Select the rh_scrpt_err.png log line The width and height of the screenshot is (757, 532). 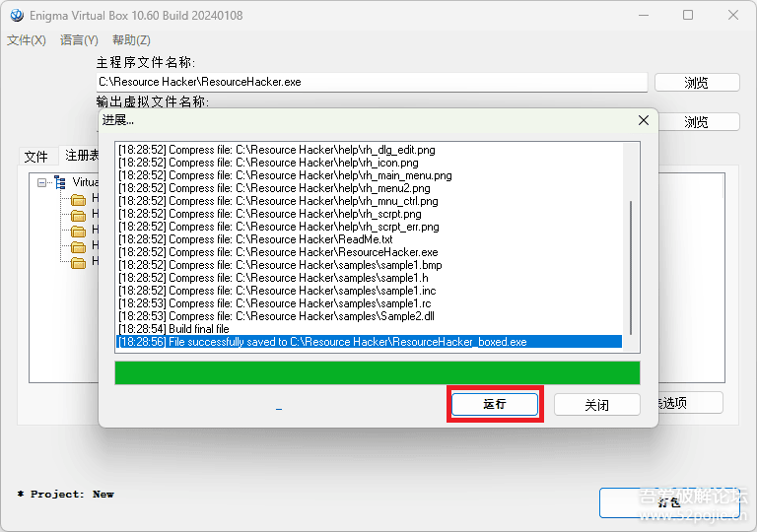[370, 227]
